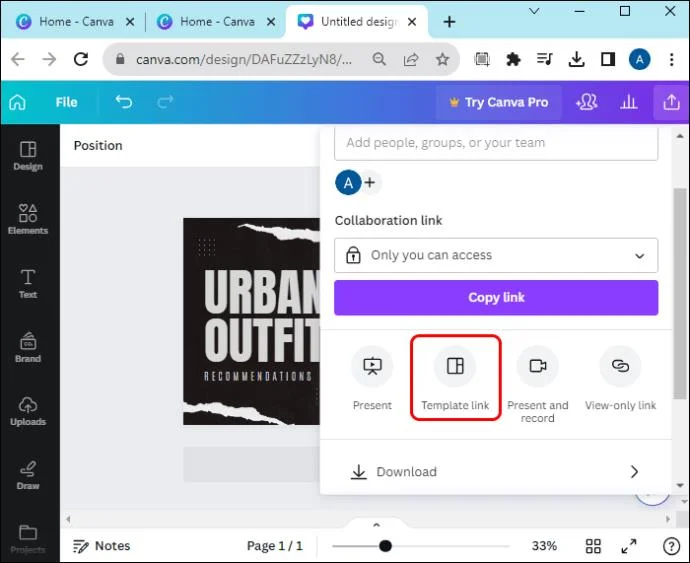Open the insights bar chart icon
690x563 pixels.
coord(629,102)
